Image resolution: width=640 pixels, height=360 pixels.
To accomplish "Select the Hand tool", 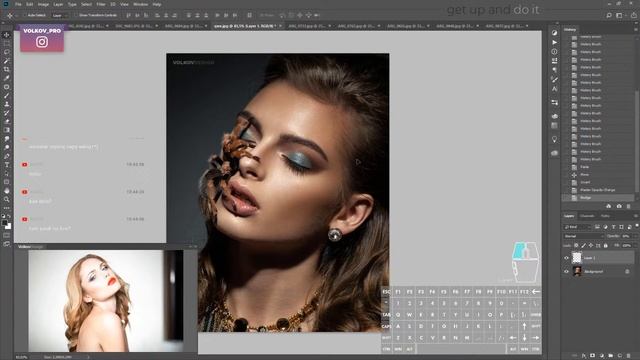I will [x=7, y=191].
